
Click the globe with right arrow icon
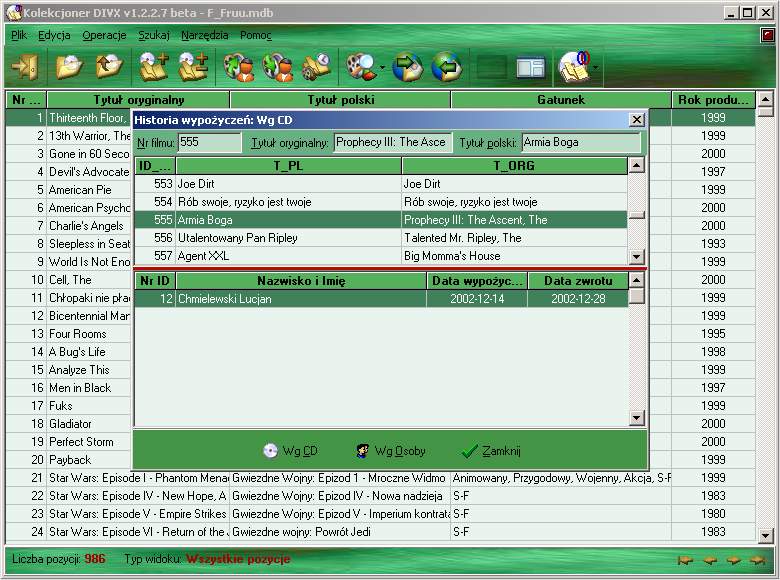[407, 68]
